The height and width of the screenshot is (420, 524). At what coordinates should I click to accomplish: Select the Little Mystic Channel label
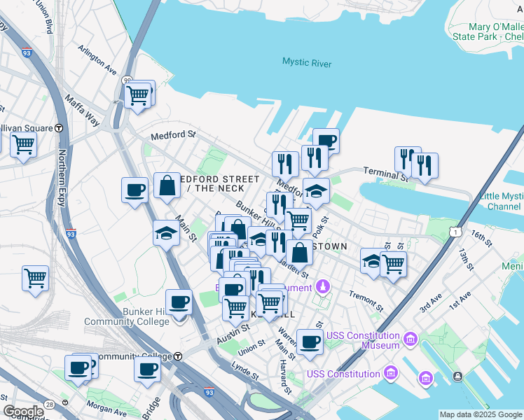click(x=502, y=202)
